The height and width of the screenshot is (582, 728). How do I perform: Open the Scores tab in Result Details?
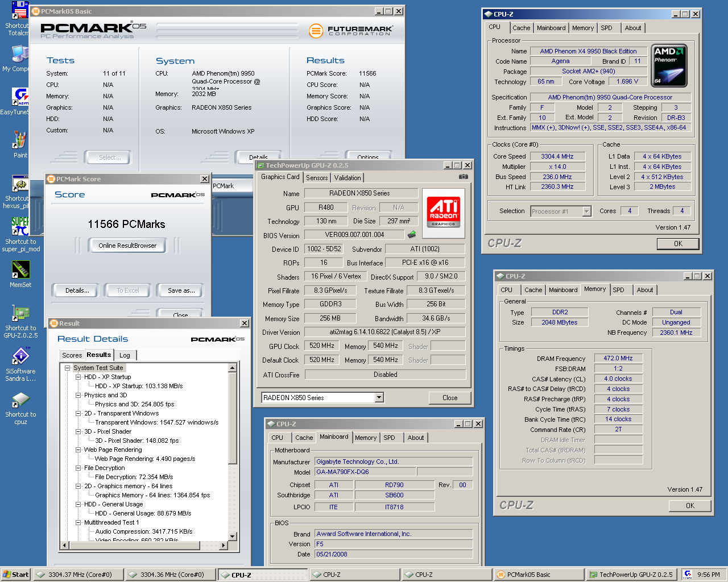(72, 355)
